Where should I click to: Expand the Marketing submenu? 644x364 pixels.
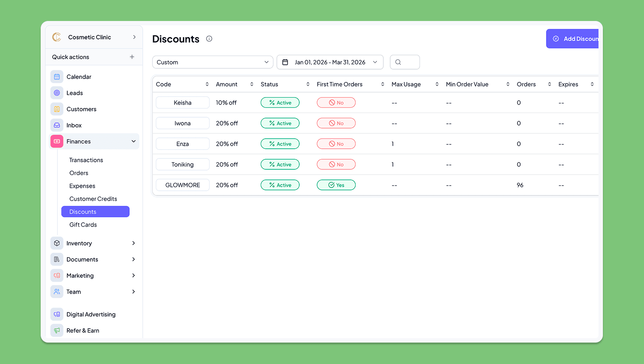click(133, 276)
